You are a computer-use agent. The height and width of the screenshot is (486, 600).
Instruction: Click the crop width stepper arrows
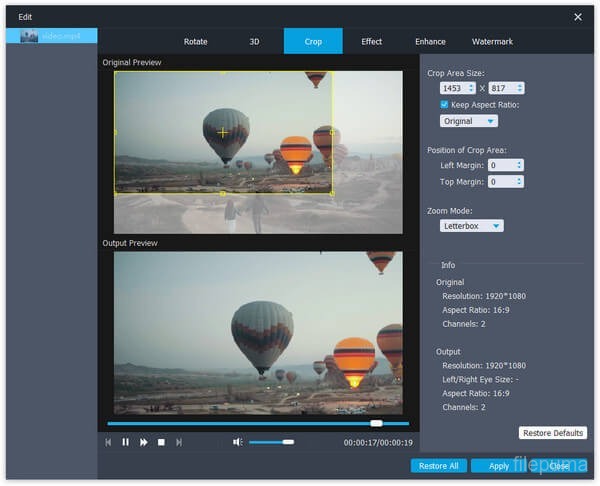click(472, 88)
